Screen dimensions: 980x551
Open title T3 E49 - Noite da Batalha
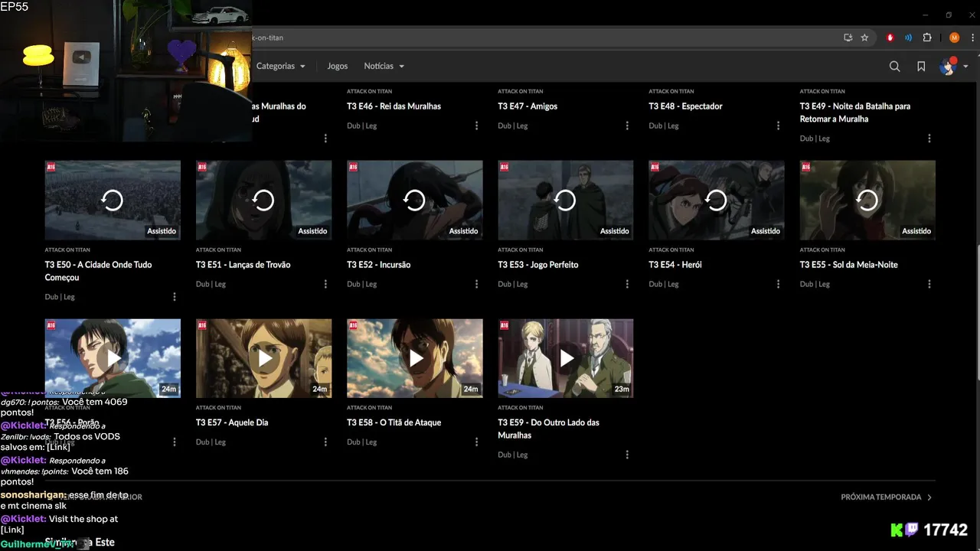click(855, 112)
